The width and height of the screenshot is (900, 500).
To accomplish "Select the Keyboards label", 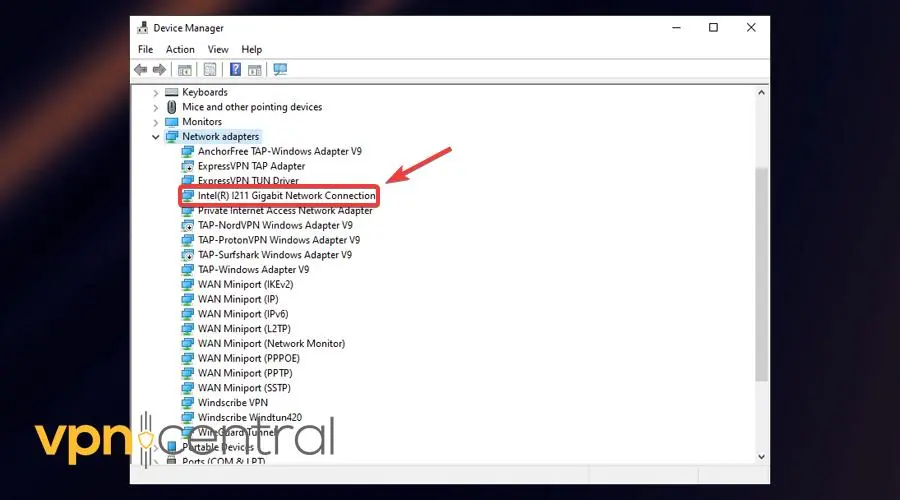I will tap(205, 92).
